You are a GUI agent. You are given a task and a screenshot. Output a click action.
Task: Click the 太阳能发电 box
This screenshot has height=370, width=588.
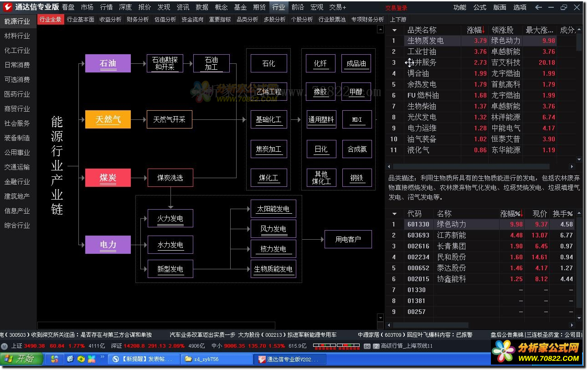point(273,209)
